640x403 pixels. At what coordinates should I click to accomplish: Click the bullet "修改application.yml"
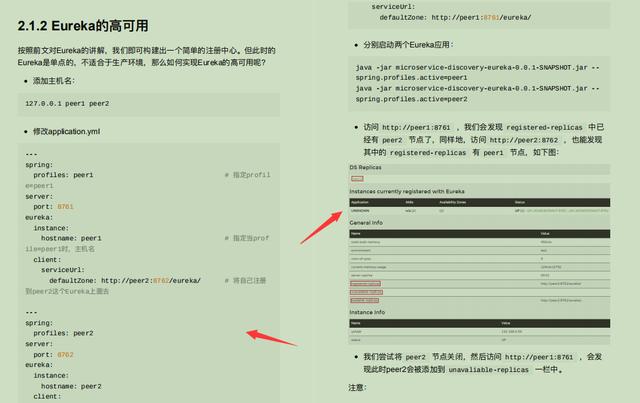(67, 131)
